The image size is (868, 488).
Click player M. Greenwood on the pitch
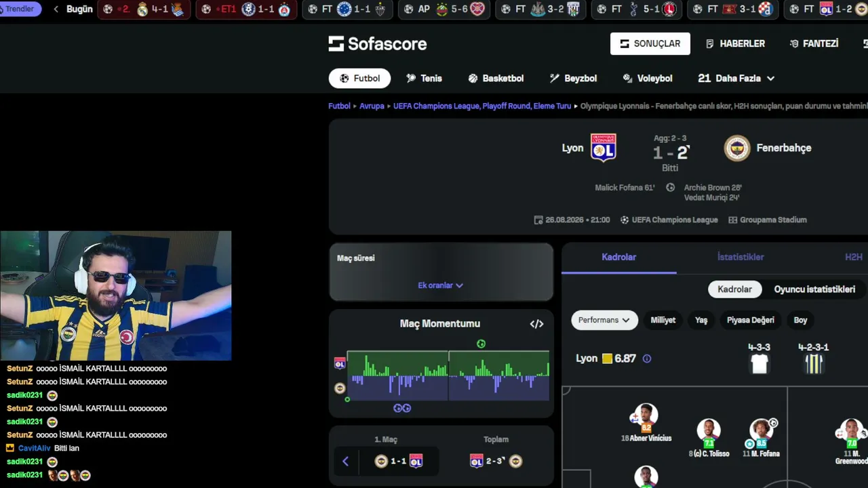pyautogui.click(x=852, y=442)
